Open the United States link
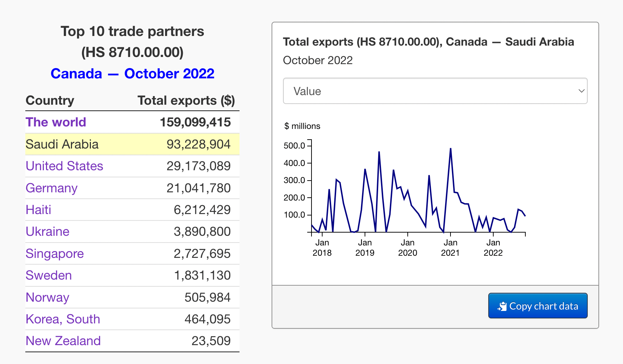This screenshot has height=364, width=623. coord(65,166)
